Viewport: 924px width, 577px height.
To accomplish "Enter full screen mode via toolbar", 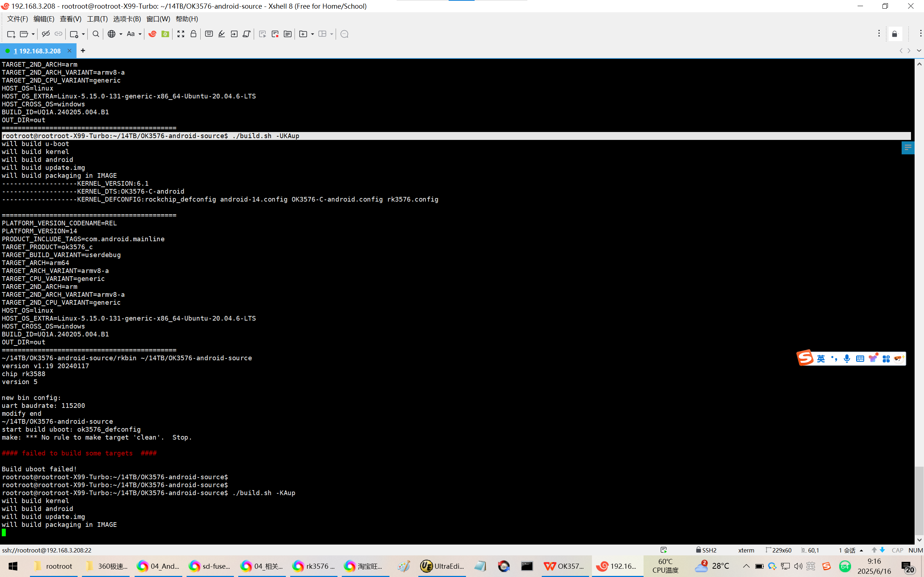I will tap(181, 34).
